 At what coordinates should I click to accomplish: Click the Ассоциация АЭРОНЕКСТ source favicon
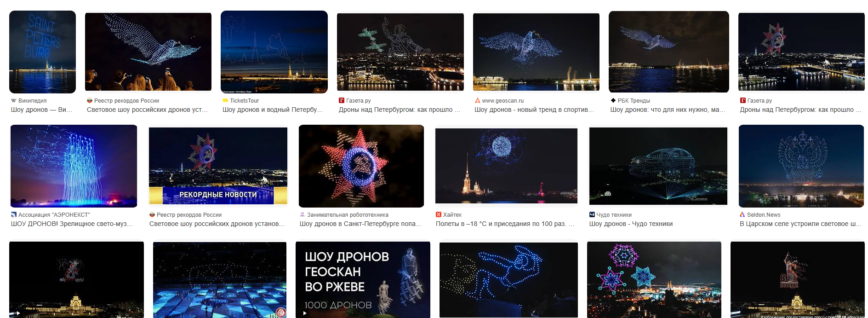[x=14, y=215]
